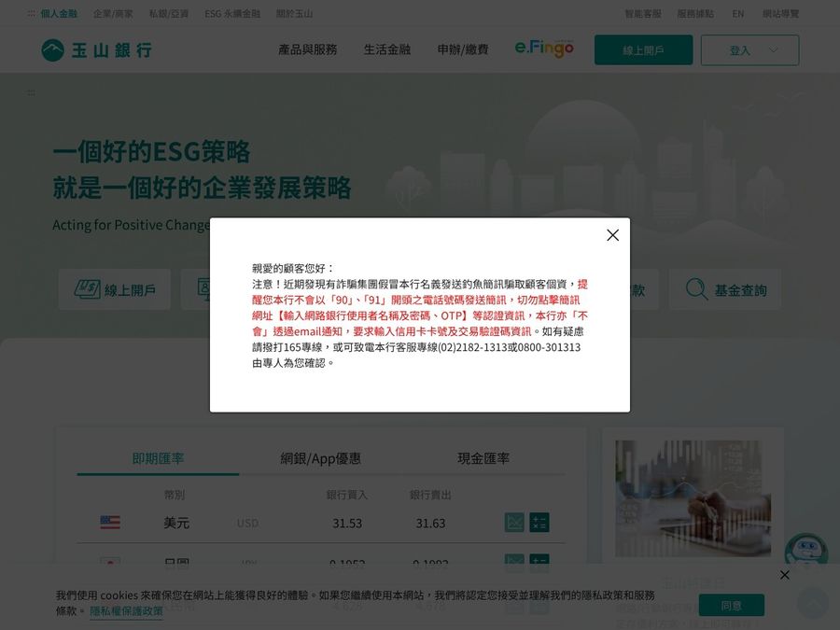Click the 線上開戶 green button

click(643, 49)
